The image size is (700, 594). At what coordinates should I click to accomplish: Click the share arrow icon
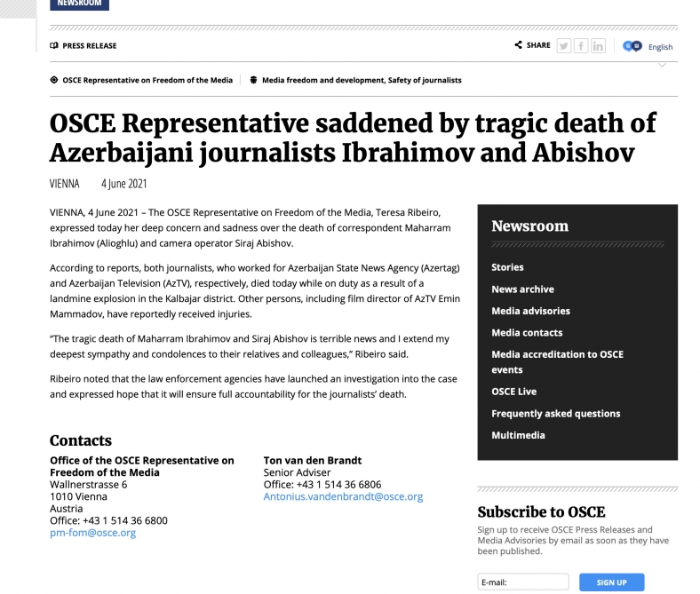coord(518,44)
